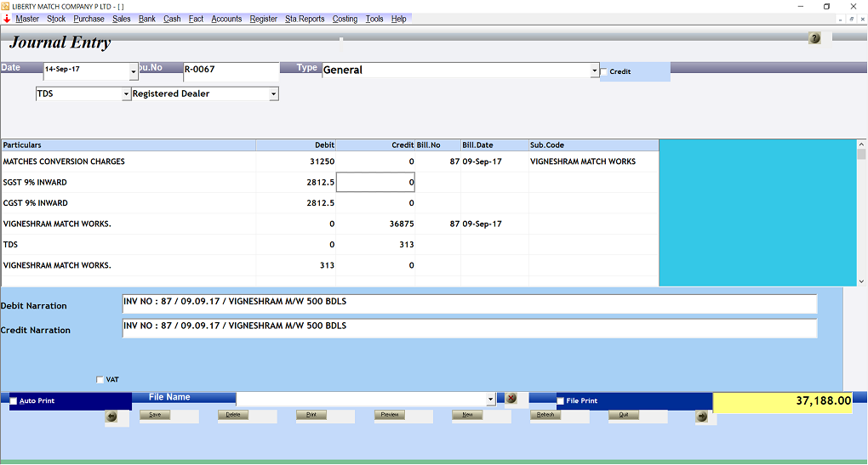Click the question mark help icon
Viewport: 868px width, 465px height.
pos(814,38)
